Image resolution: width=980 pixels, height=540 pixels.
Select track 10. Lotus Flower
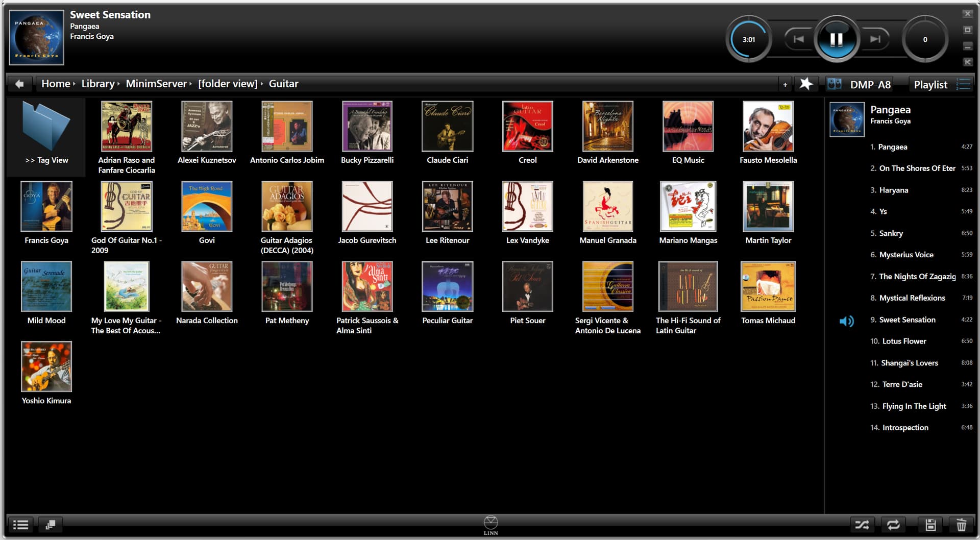coord(901,341)
